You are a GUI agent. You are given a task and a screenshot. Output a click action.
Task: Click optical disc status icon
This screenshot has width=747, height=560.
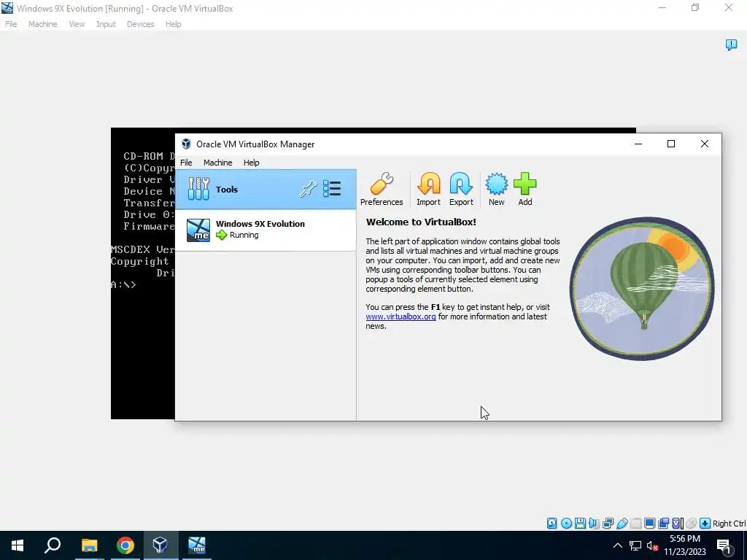click(x=566, y=524)
